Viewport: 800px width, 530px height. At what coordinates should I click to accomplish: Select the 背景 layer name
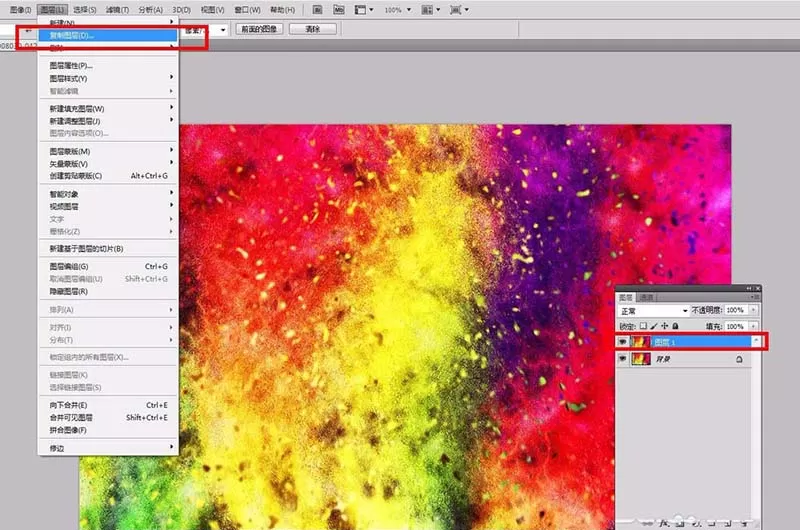[x=663, y=359]
